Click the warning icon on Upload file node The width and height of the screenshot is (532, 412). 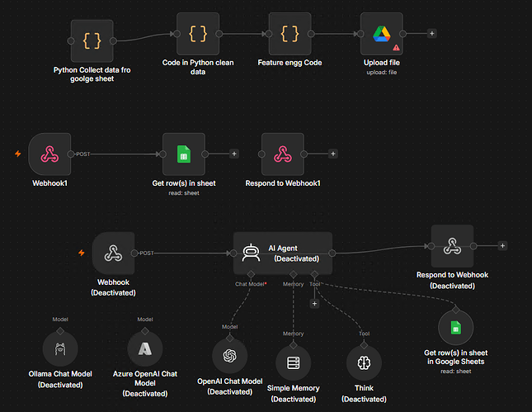tap(396, 48)
